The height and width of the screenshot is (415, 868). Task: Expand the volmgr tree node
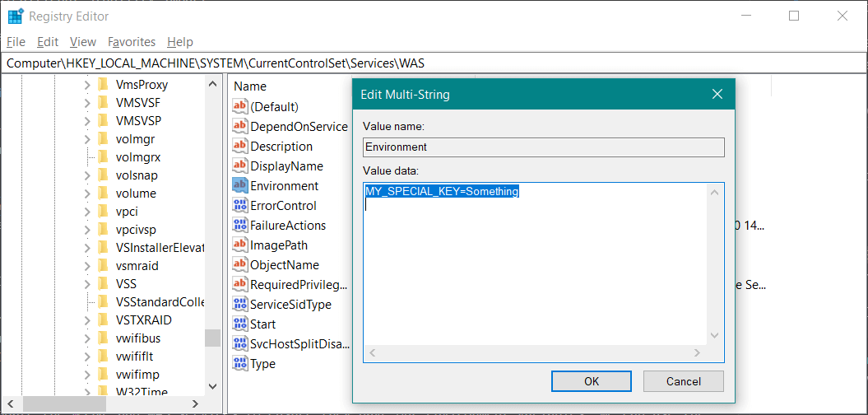pos(87,139)
